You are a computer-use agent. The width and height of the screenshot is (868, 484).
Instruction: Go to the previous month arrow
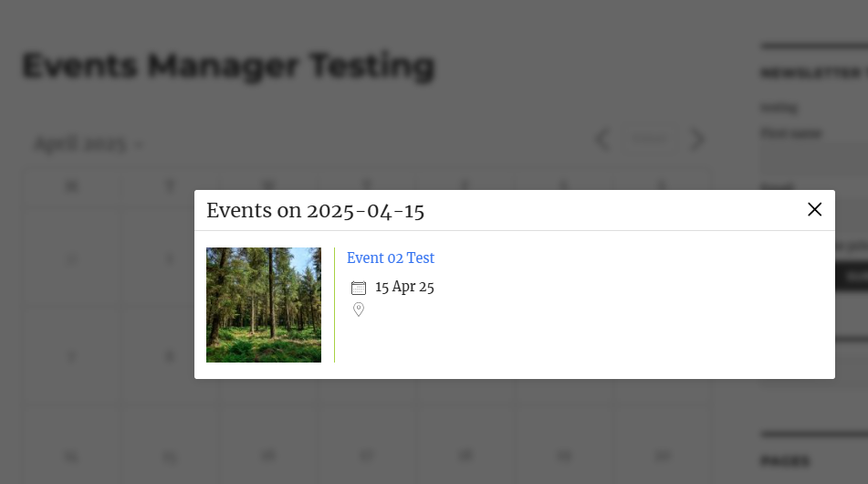coord(602,140)
